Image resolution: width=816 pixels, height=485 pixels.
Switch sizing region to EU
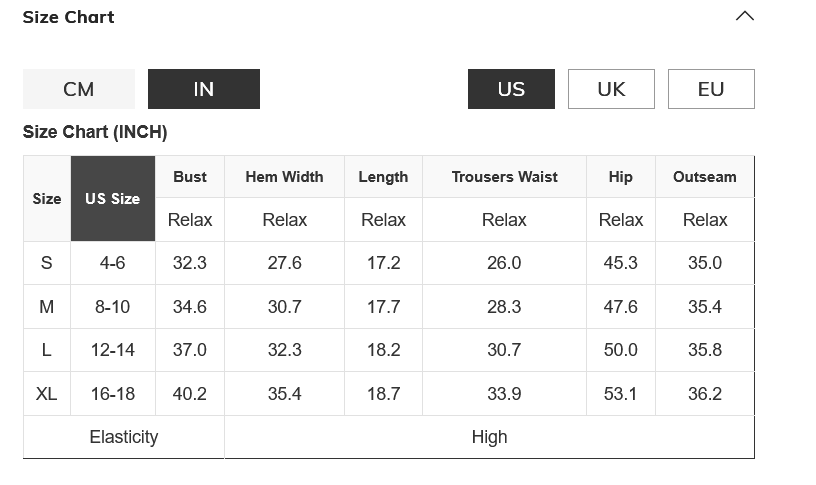click(711, 89)
